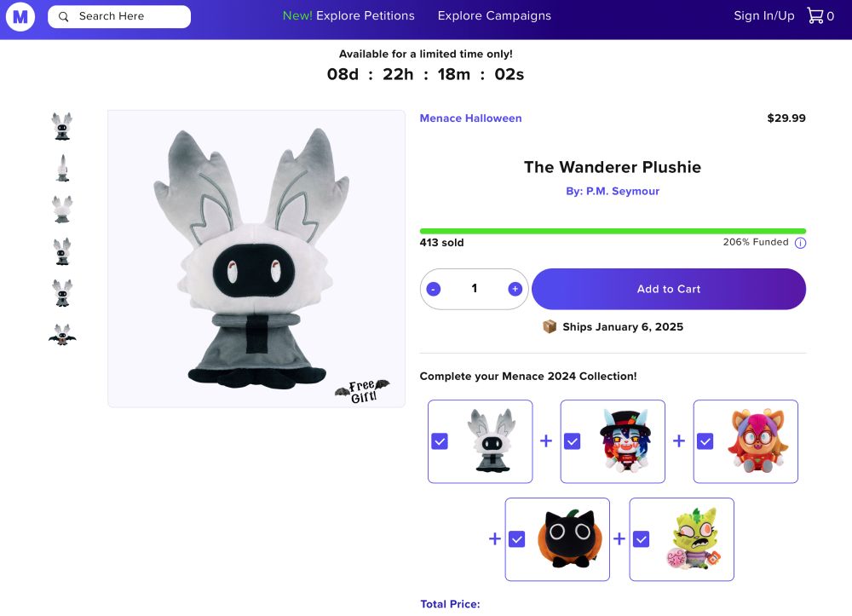The height and width of the screenshot is (616, 852).
Task: Open the Menace Halloween collection link
Action: pyautogui.click(x=470, y=118)
